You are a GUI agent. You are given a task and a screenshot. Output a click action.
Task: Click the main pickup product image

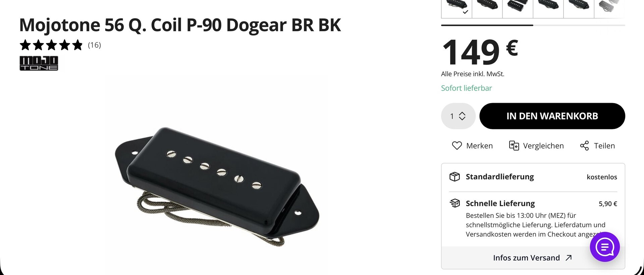coord(217,185)
